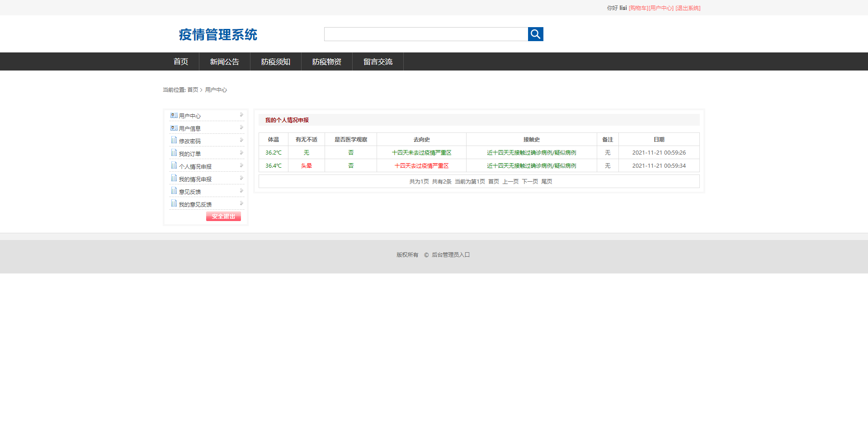This screenshot has width=868, height=438.
Task: Open 修改密码 from the sidebar
Action: coord(190,141)
